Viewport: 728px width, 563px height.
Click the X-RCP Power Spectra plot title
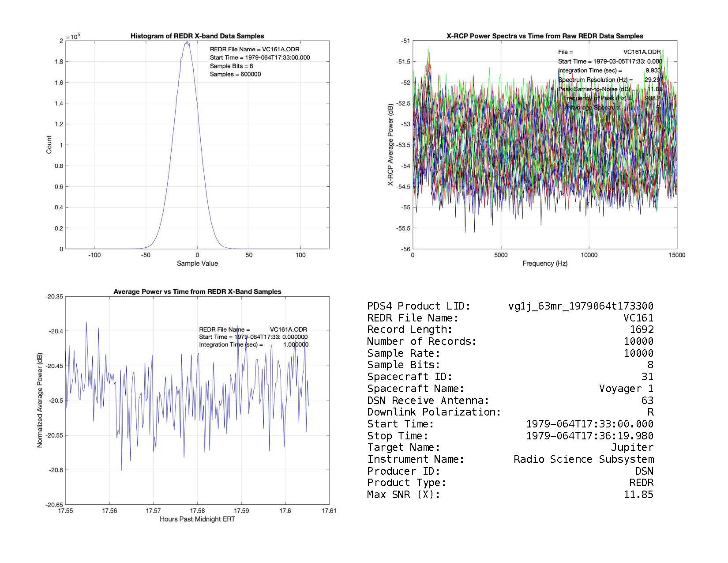point(545,36)
